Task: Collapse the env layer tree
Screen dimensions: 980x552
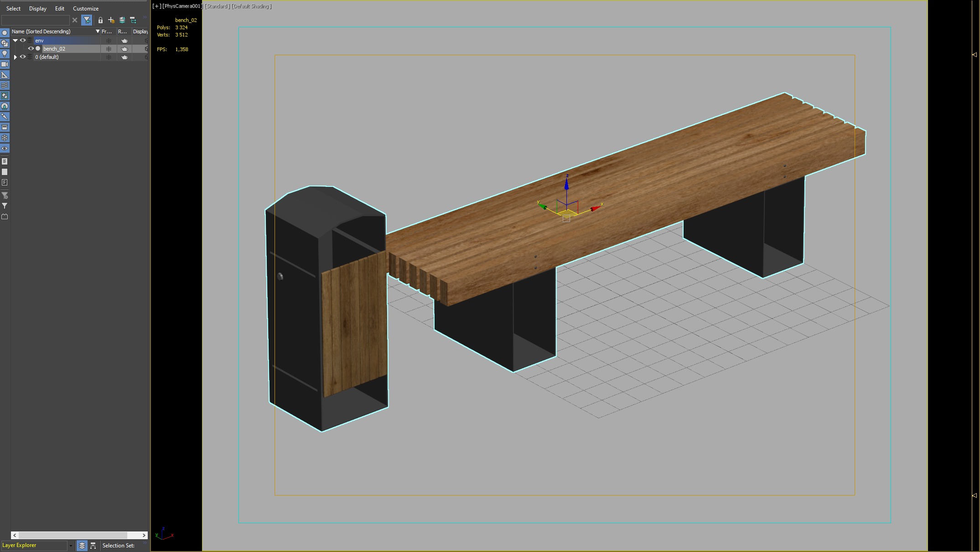Action: pos(15,40)
